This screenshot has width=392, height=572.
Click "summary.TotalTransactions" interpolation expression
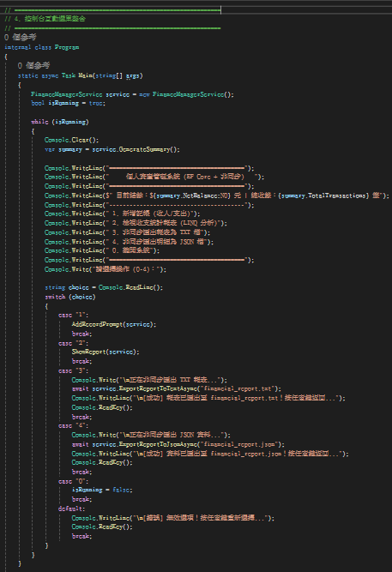[324, 196]
